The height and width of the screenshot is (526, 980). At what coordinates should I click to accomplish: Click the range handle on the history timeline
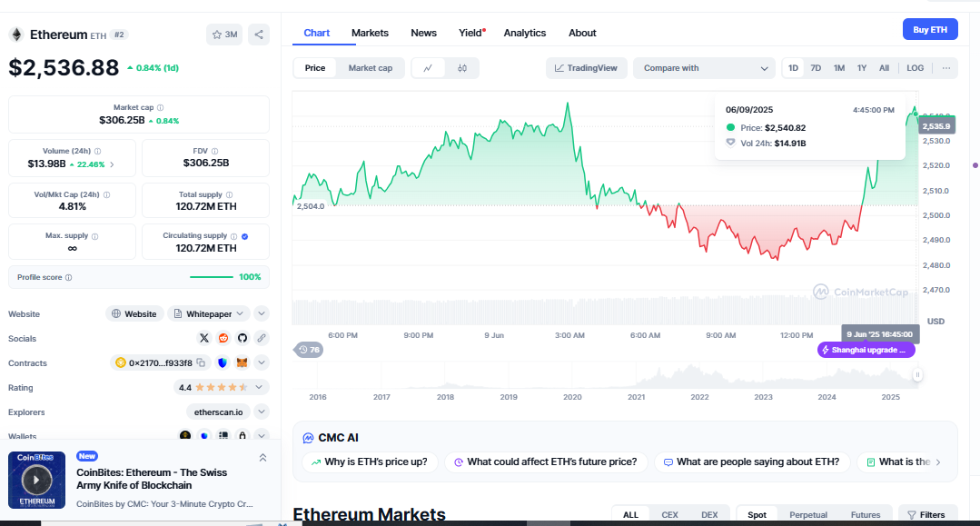[917, 374]
